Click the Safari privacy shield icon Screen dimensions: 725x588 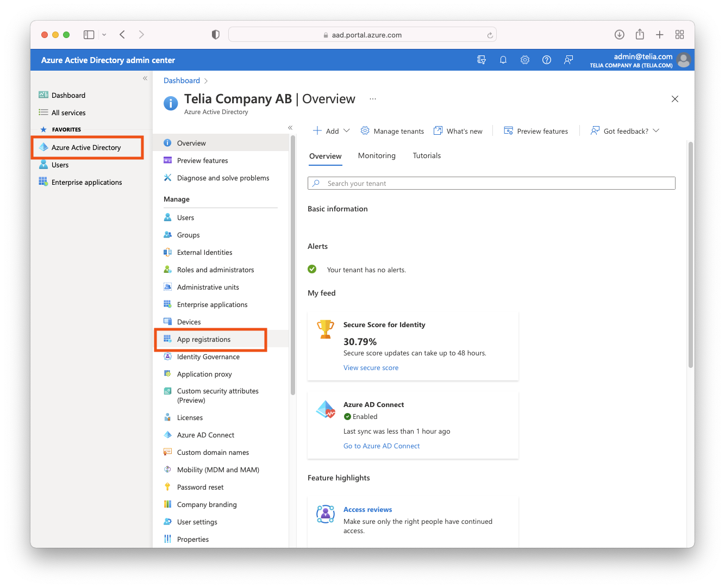coord(216,35)
